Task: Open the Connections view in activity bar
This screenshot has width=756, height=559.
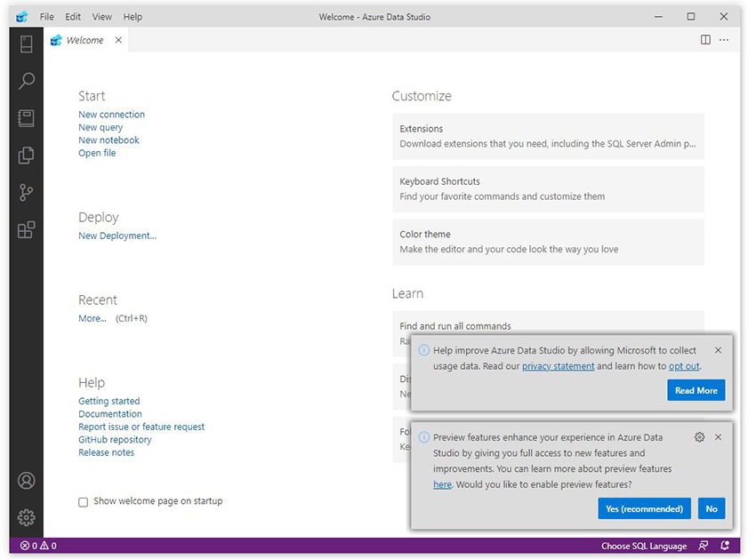Action: (27, 44)
